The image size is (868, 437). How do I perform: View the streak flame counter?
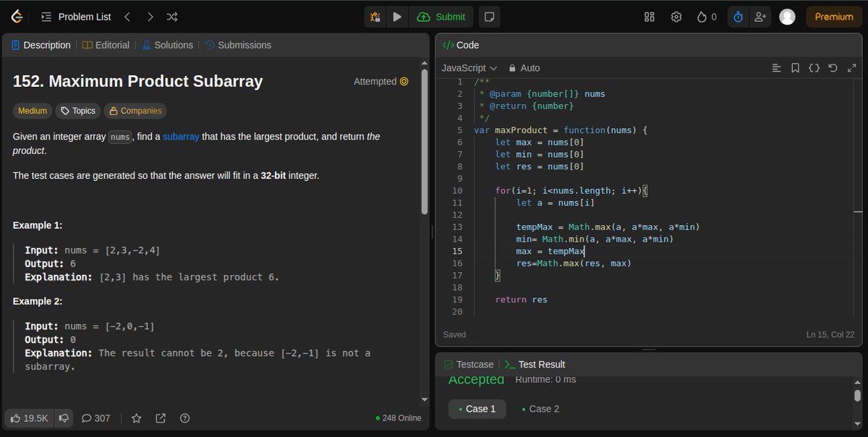(707, 17)
